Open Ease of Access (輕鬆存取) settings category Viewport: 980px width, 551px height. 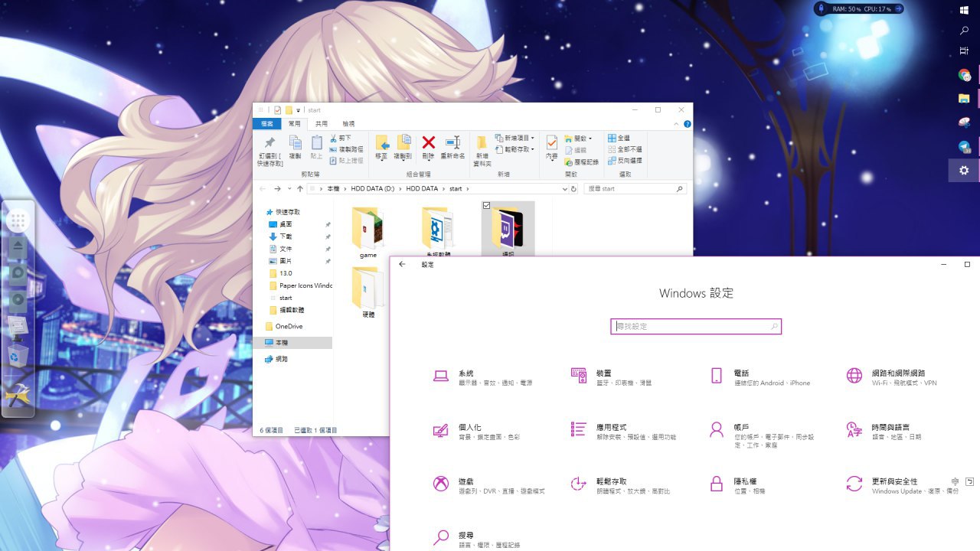coord(620,485)
